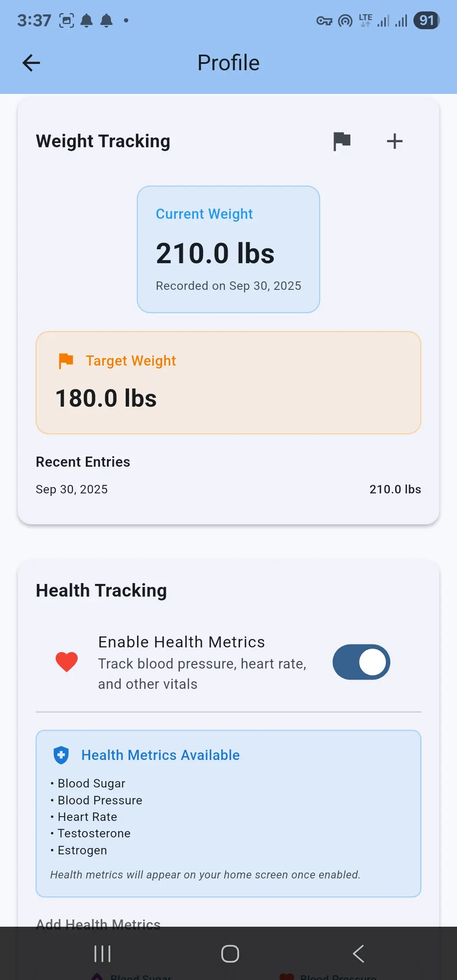Tap the 180.0 lbs Target Weight card

point(228,383)
